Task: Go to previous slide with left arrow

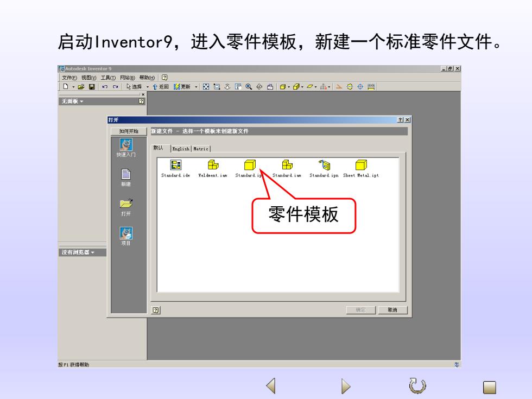Action: click(x=271, y=386)
